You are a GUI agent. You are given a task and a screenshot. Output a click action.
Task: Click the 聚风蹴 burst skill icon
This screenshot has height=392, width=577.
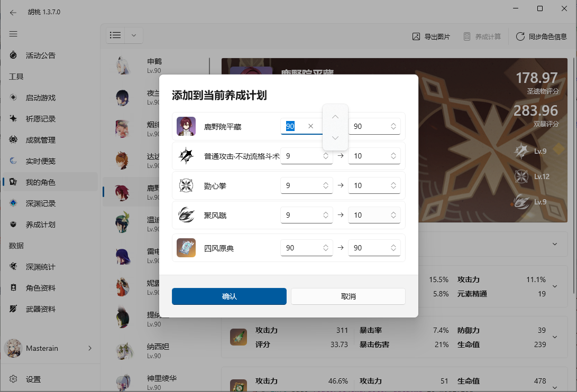pos(186,214)
